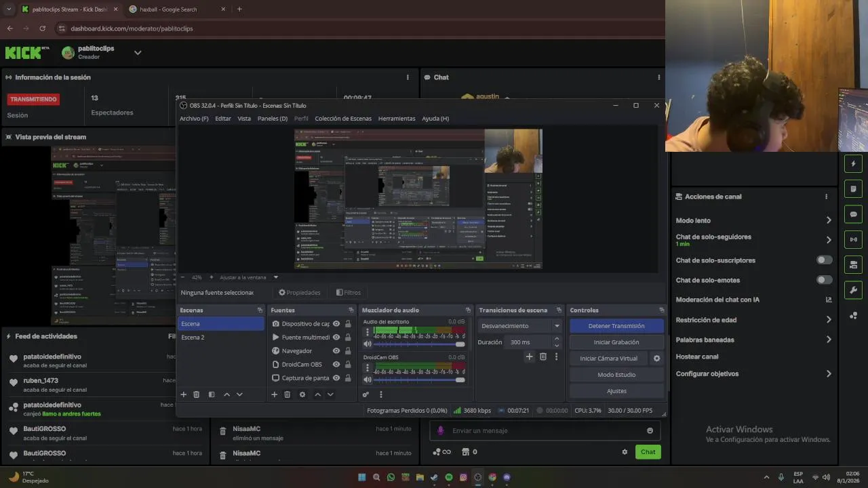868x488 pixels.
Task: Open pablitoclips creator account dropdown
Action: 138,53
